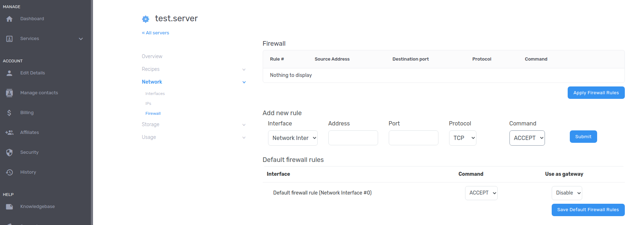Open the default rule ACCEPT command dropdown
644x225 pixels.
coord(481,193)
